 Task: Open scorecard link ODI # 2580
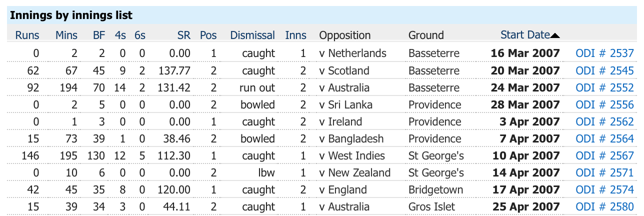pyautogui.click(x=605, y=206)
